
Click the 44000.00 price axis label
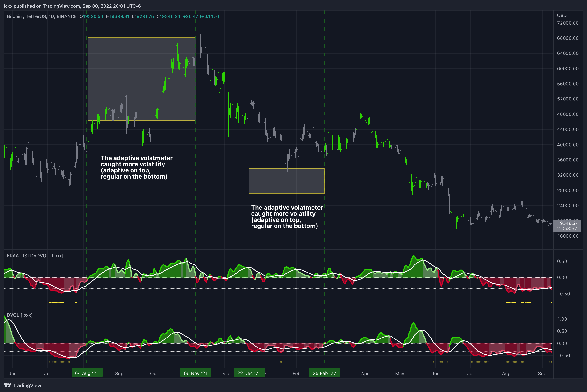(x=568, y=129)
